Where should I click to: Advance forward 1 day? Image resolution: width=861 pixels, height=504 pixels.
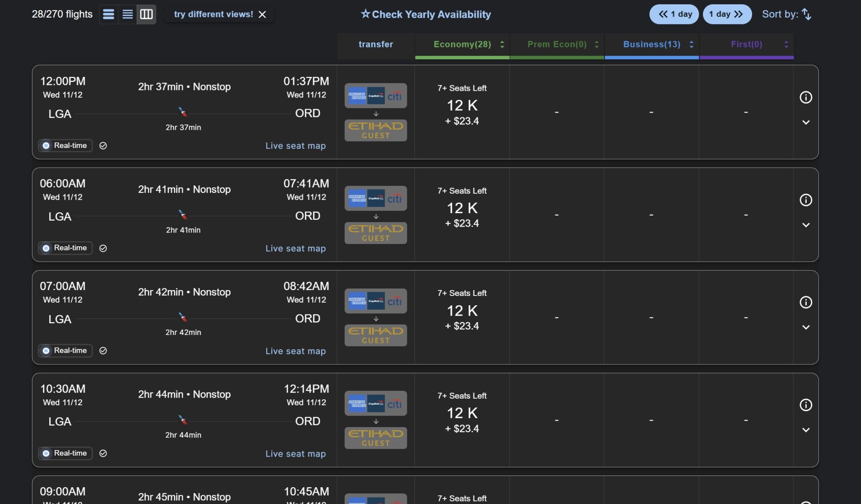tap(727, 14)
